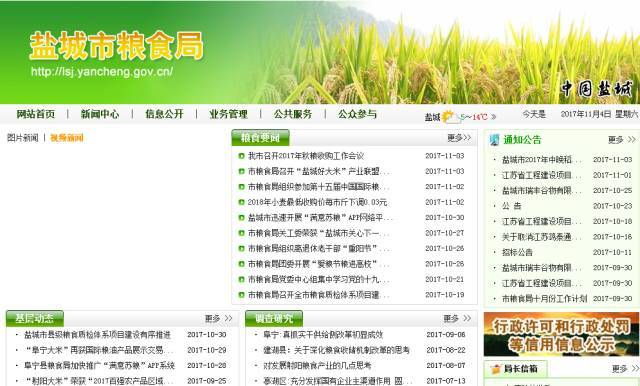Viewport: 640px width, 386px height.
Task: Click the 基层动态 section header tab
Action: pyautogui.click(x=35, y=318)
